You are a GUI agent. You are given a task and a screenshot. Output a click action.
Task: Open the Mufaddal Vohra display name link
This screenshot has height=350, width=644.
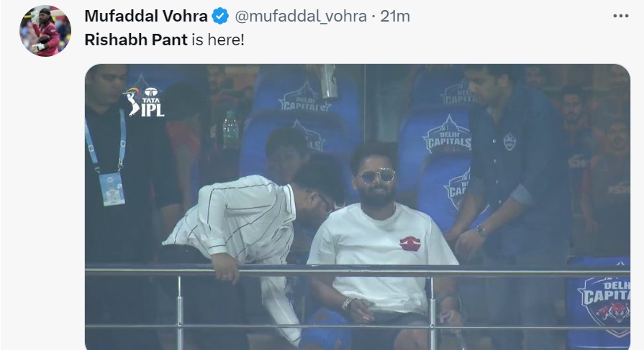pos(146,17)
